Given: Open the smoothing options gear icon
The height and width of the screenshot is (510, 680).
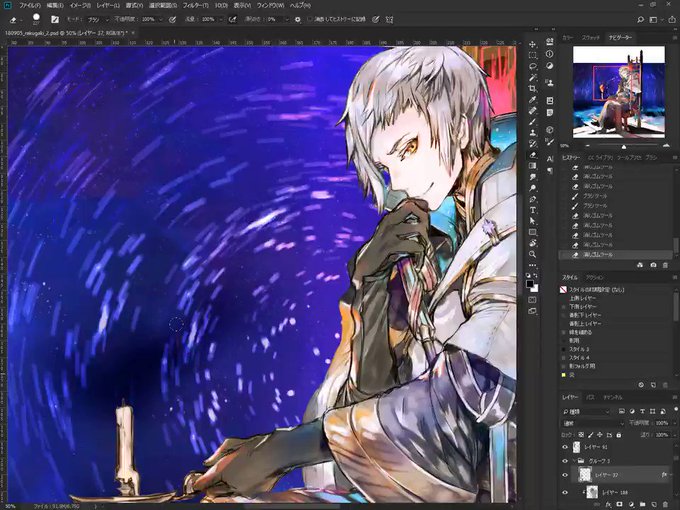Looking at the screenshot, I should pos(298,20).
